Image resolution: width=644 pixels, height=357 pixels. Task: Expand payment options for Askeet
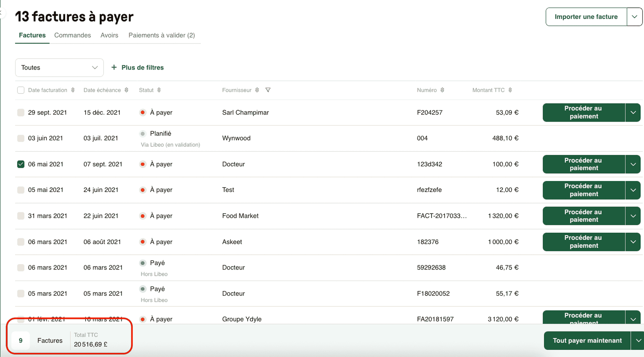click(633, 242)
